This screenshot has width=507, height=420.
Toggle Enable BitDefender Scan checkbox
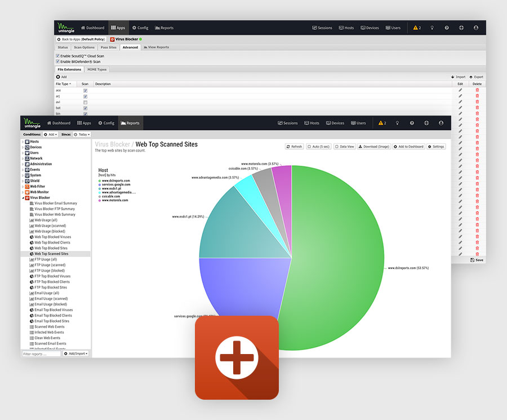pos(58,61)
